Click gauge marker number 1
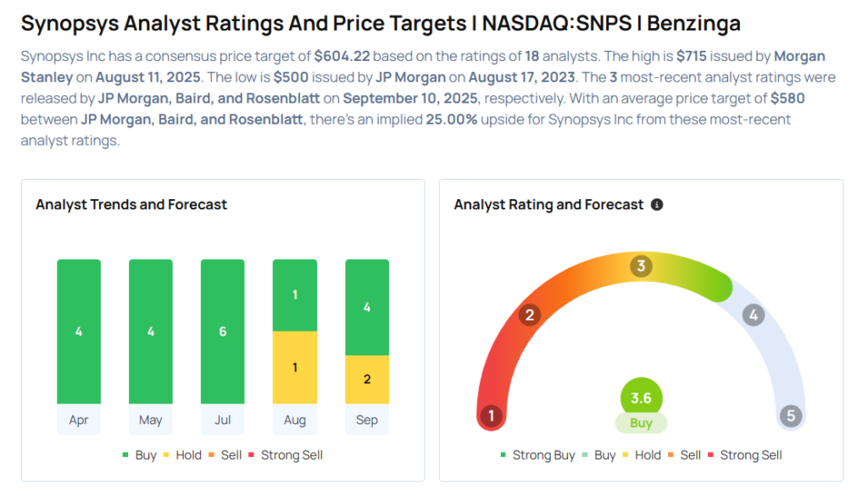This screenshot has height=496, width=868. click(x=489, y=416)
